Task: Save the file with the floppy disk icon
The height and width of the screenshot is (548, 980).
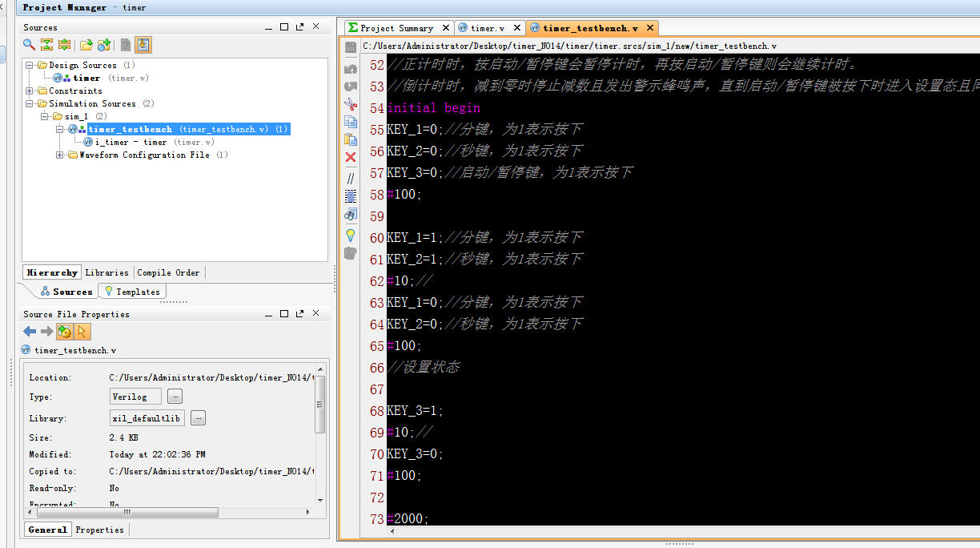Action: click(351, 48)
